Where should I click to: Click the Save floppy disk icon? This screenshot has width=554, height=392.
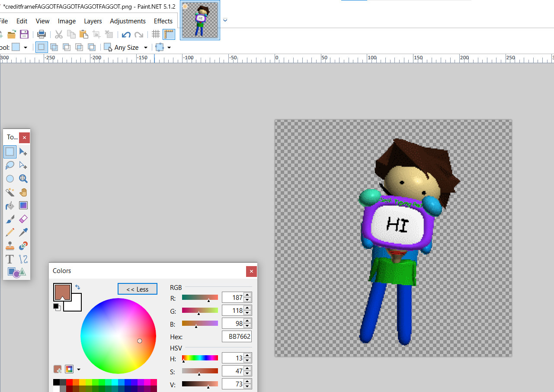[24, 34]
